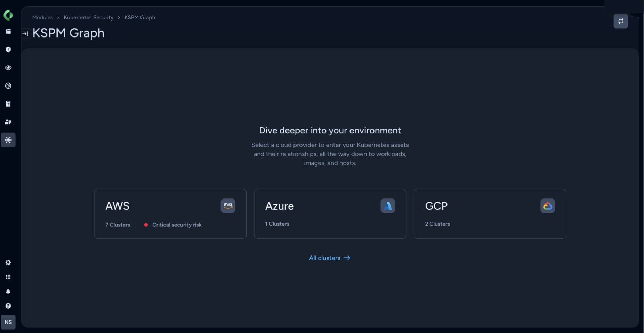Click the 7 Clusters text
This screenshot has height=333, width=644.
point(118,225)
